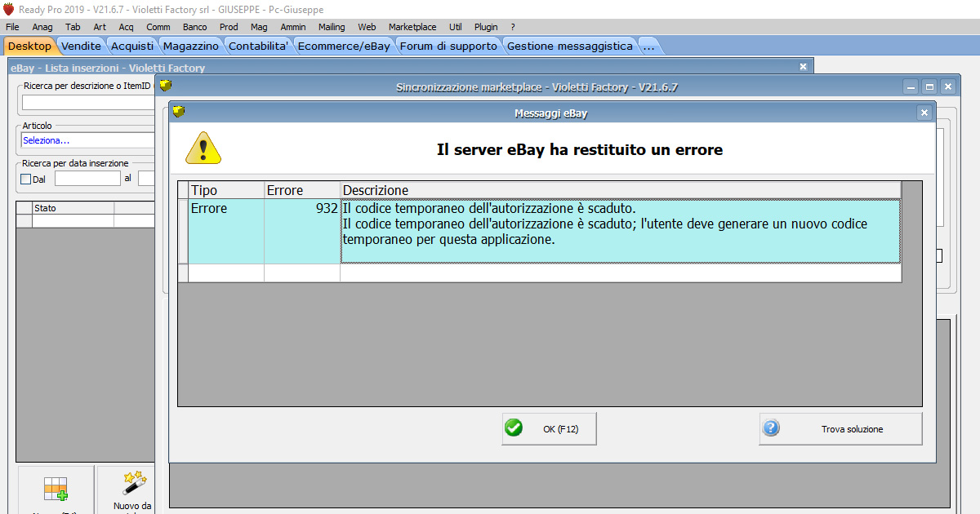Minimize the Sincronizzazione marketplace window
Screen dimensions: 980x514
click(x=910, y=86)
